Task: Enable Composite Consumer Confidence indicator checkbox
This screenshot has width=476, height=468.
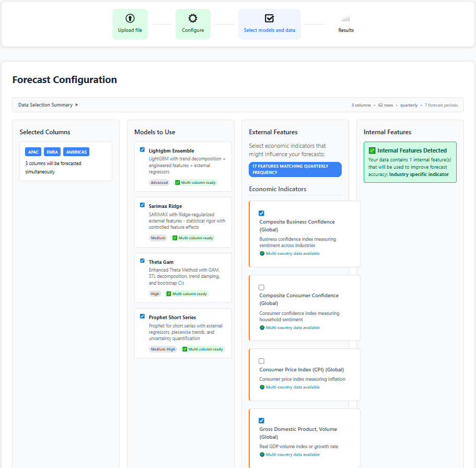Action: point(262,287)
